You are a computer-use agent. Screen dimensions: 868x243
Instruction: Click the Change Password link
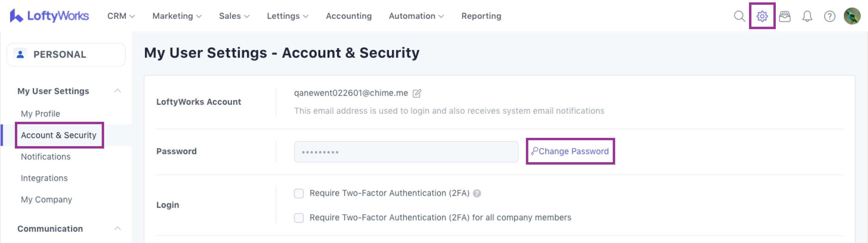570,152
